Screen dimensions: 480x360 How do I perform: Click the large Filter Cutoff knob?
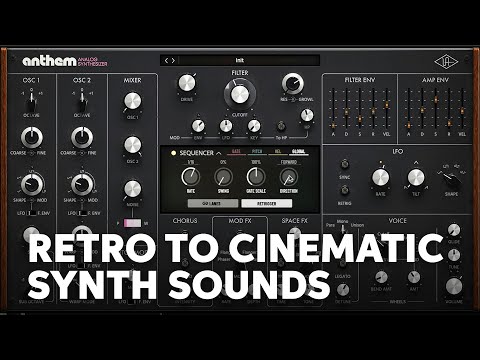click(x=240, y=94)
